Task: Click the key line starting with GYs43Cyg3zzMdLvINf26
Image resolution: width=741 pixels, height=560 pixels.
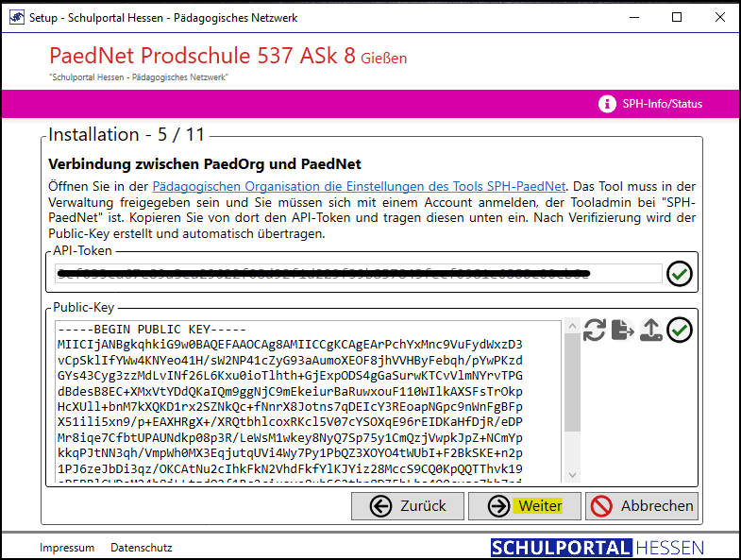Action: 290,376
